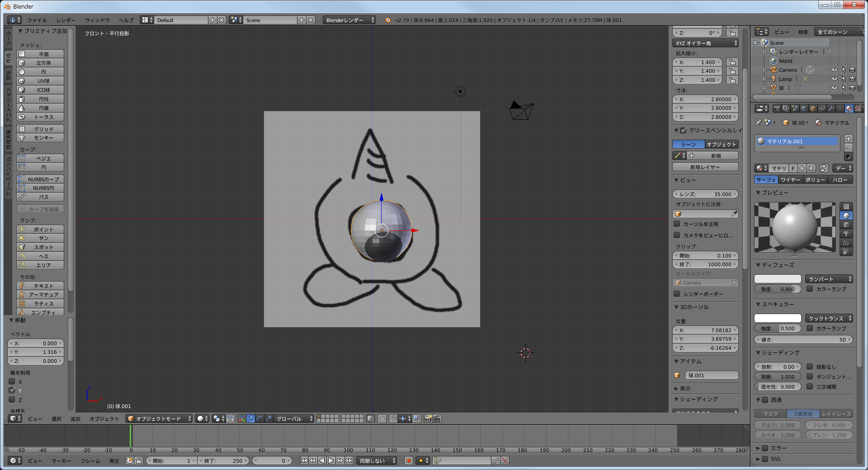Select the translate manipulator arrow icon
The width and height of the screenshot is (868, 470).
tap(250, 418)
